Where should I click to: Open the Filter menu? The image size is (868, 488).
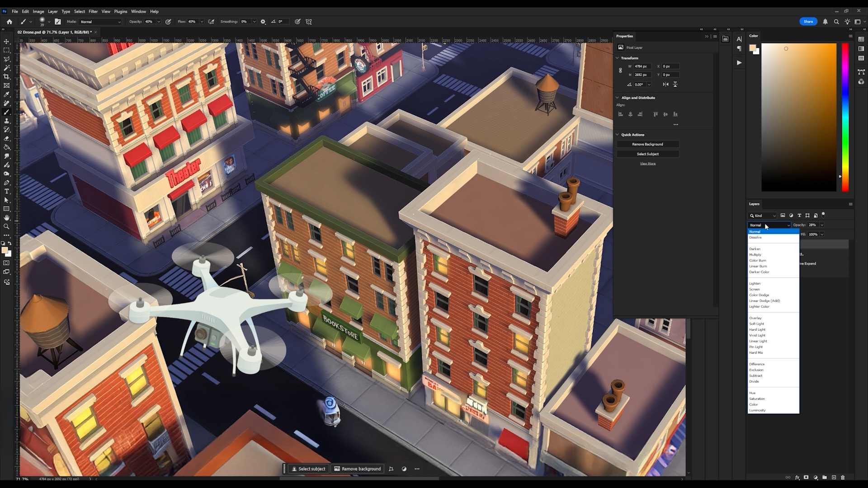click(x=93, y=11)
